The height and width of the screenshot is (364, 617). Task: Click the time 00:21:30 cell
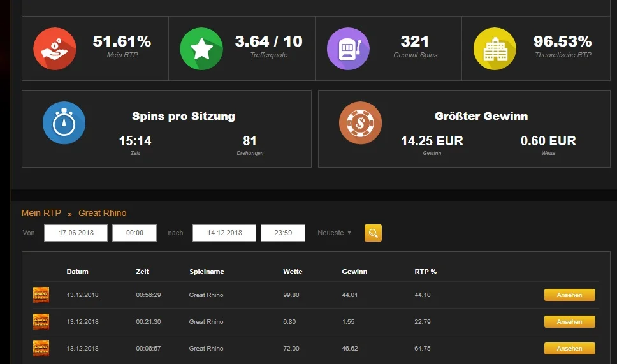[149, 321]
